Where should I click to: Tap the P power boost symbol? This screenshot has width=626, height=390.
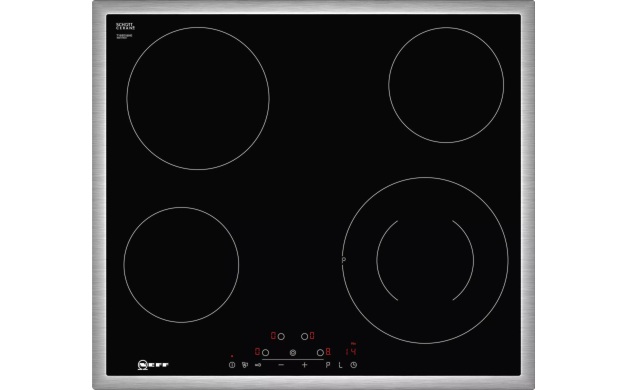click(328, 364)
